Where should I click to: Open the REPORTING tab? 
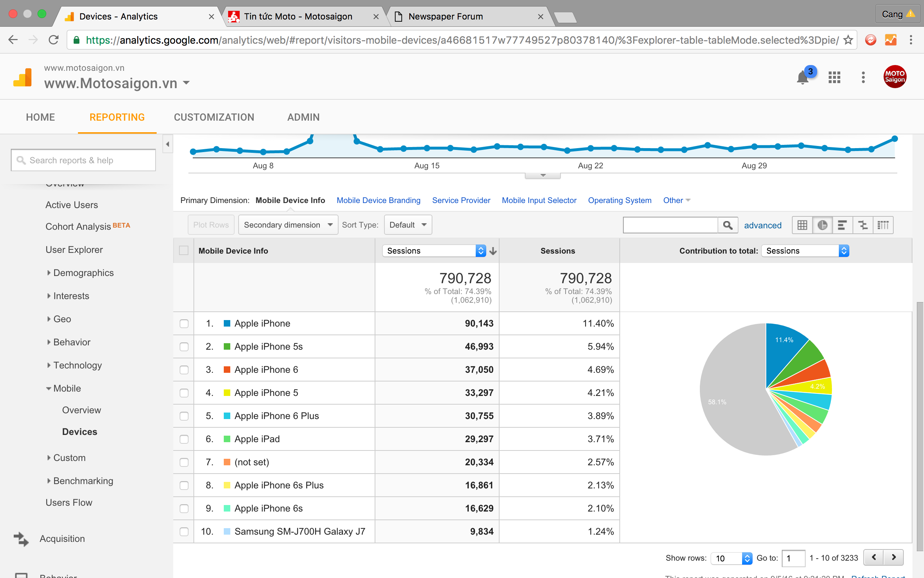(117, 117)
